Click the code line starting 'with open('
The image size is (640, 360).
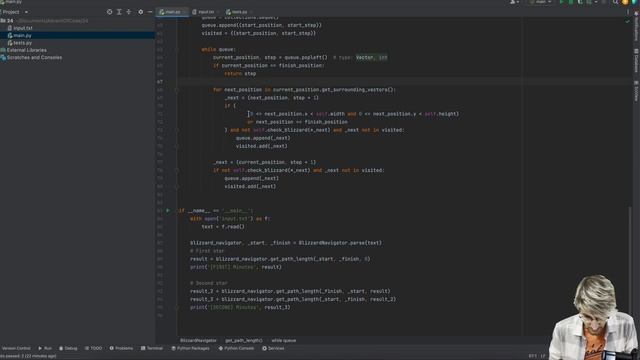click(230, 219)
